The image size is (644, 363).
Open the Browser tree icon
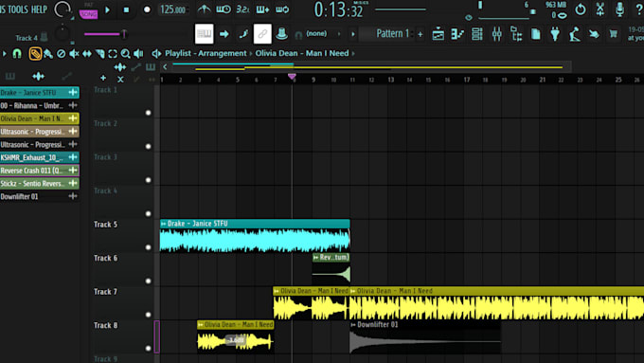[x=516, y=34]
